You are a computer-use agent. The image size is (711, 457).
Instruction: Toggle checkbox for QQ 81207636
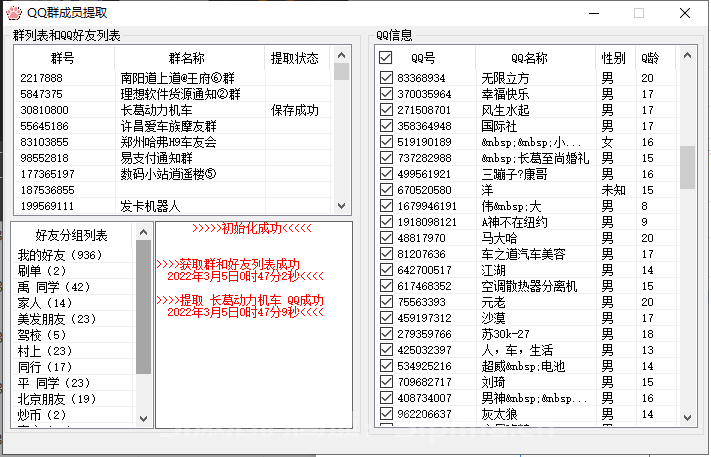[386, 253]
